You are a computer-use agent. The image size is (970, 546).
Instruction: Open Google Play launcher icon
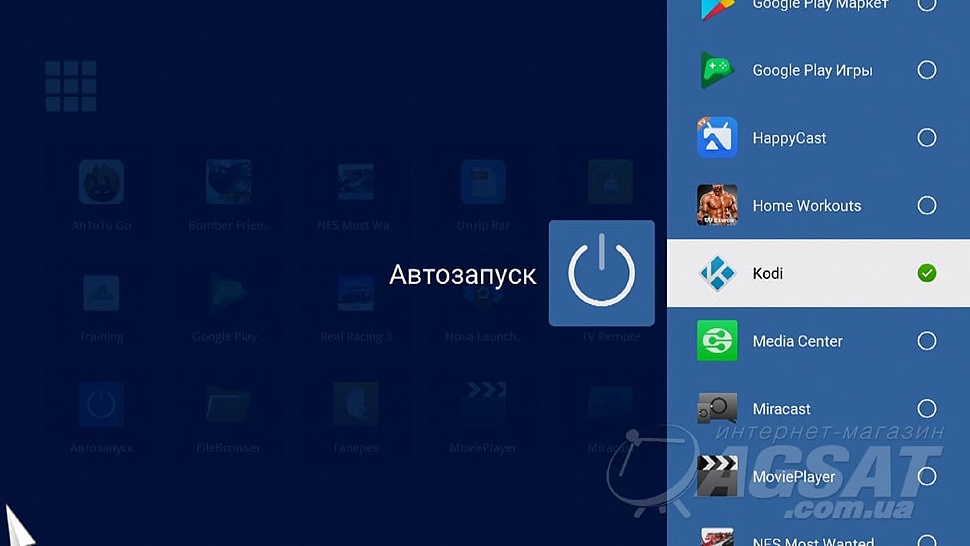pyautogui.click(x=228, y=293)
